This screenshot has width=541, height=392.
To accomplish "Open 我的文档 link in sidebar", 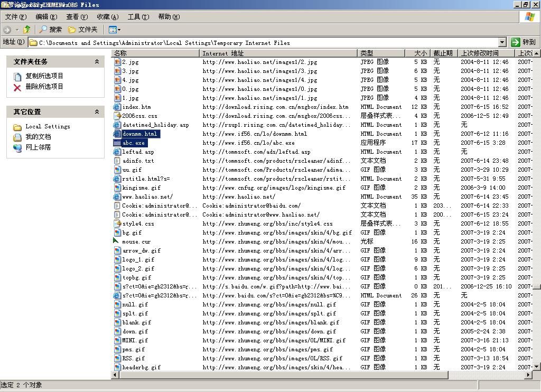I will pos(38,137).
